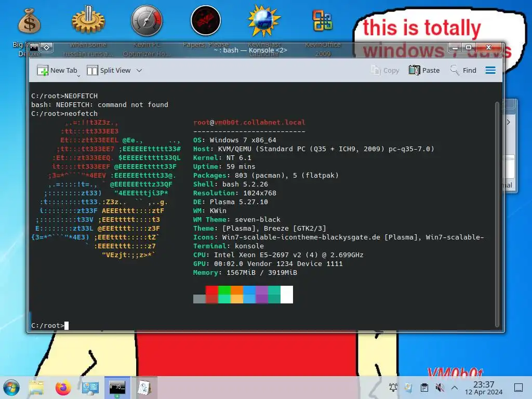The image size is (532, 399).
Task: Open the clock showing 23:37
Action: (484, 388)
